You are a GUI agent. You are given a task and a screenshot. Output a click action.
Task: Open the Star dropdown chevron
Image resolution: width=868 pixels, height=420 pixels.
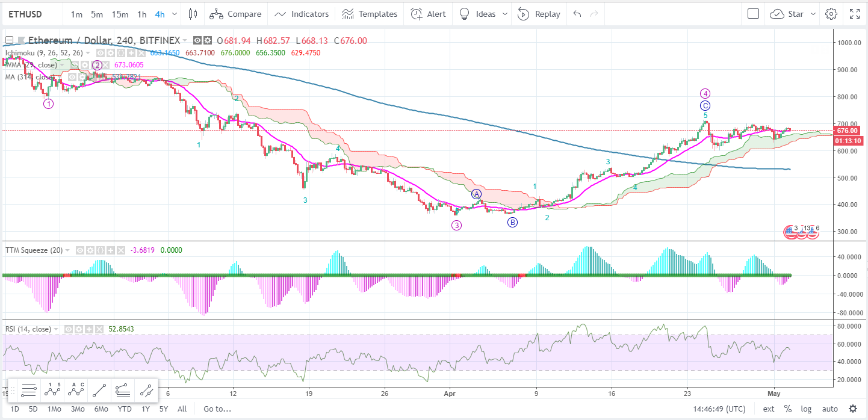pos(813,14)
